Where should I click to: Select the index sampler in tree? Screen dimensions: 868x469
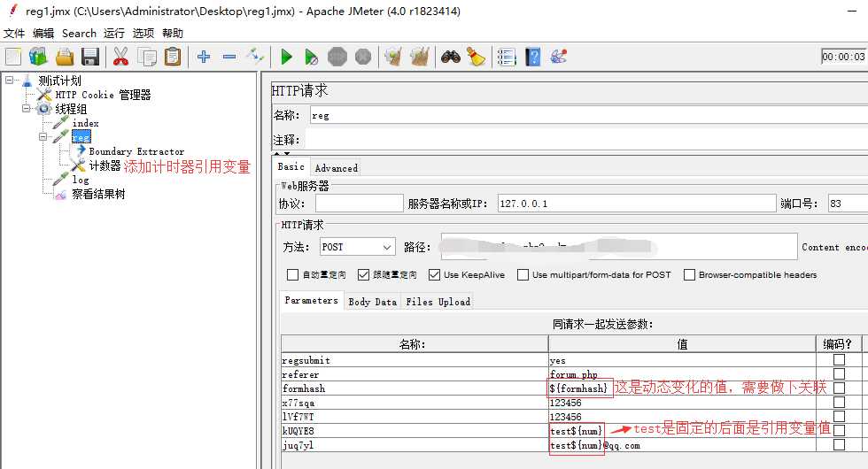click(85, 123)
